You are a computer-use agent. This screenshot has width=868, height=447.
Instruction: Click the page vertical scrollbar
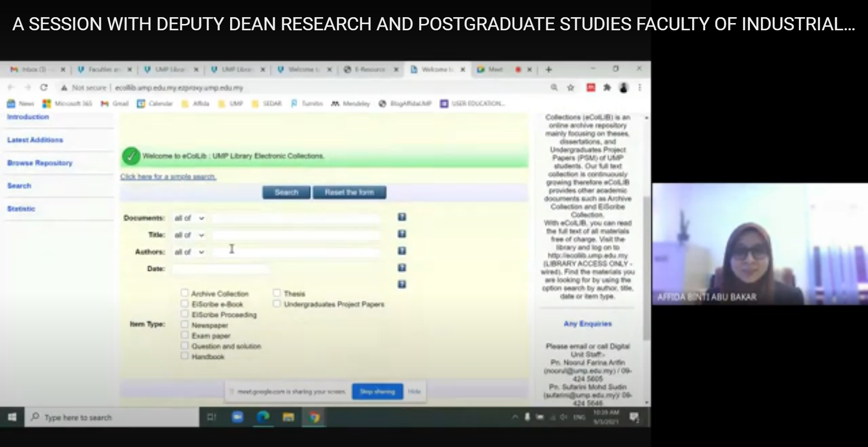click(x=646, y=268)
